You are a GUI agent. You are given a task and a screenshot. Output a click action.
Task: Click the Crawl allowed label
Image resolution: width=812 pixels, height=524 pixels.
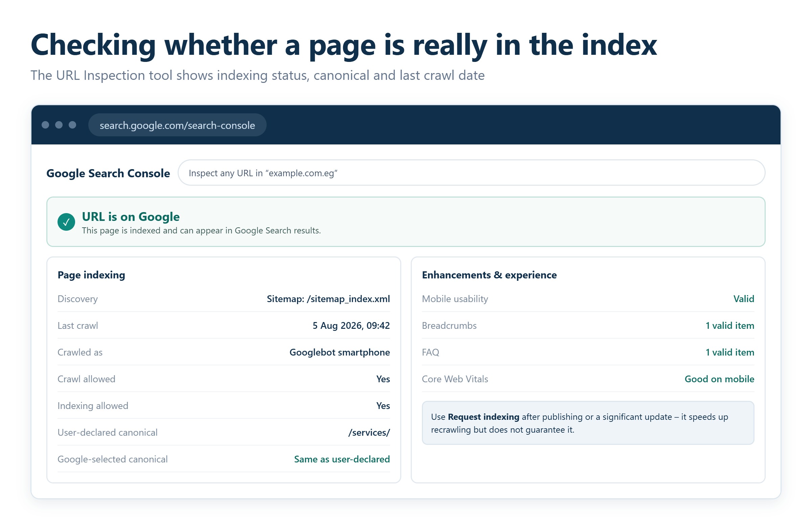(x=86, y=379)
